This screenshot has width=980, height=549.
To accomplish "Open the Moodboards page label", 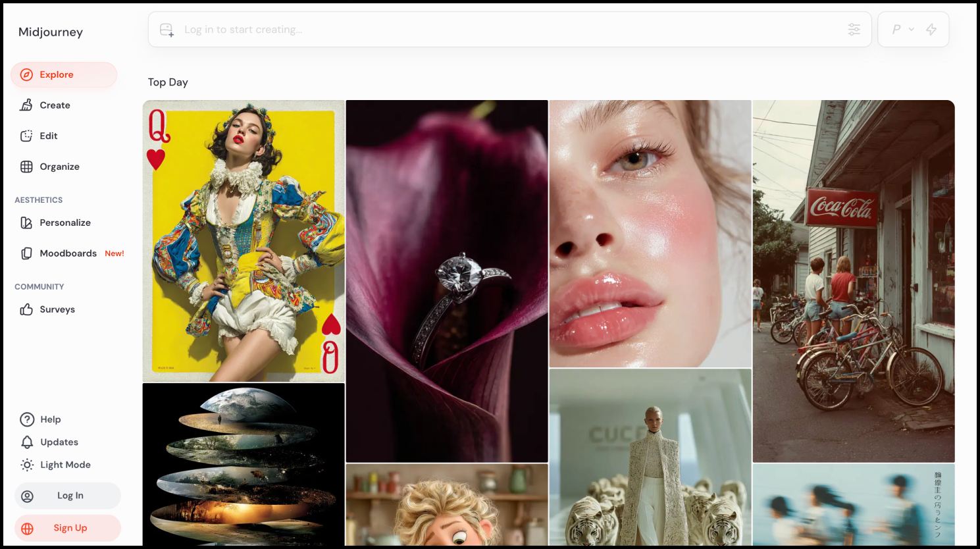I will click(68, 253).
